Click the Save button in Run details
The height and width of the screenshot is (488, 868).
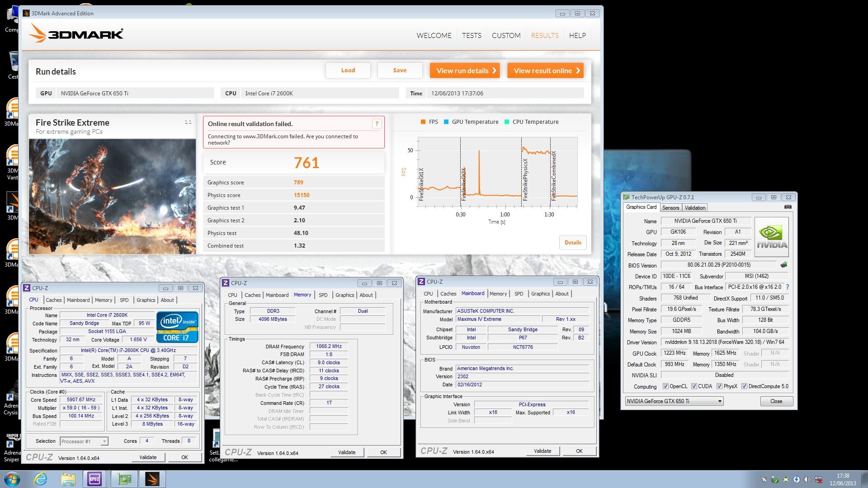400,70
